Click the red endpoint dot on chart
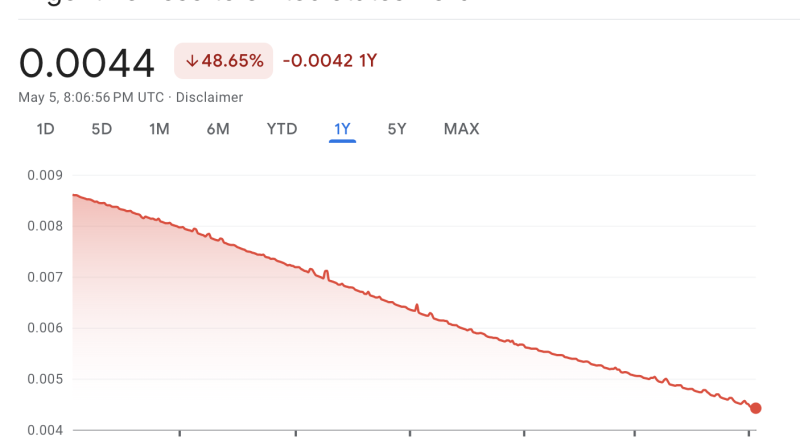 pyautogui.click(x=756, y=408)
